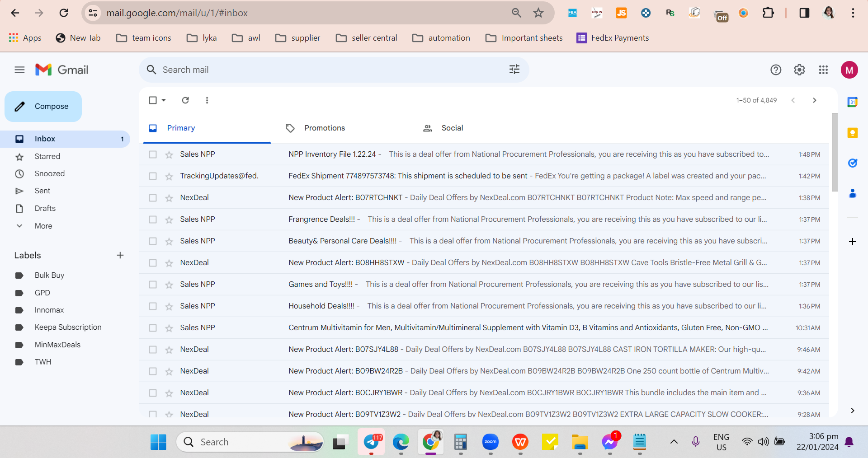Image resolution: width=868 pixels, height=458 pixels.
Task: Create new label plus icon
Action: coord(120,255)
